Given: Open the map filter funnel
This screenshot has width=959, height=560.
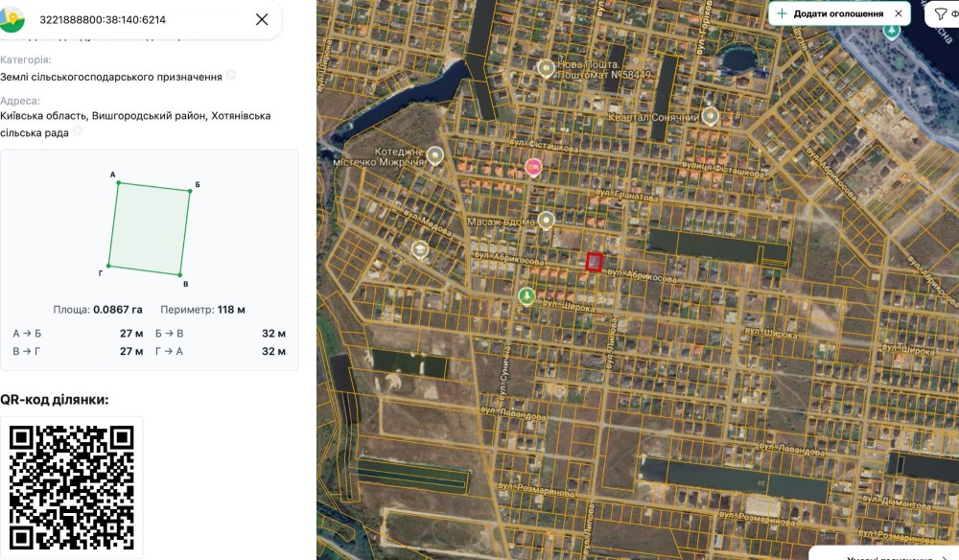Looking at the screenshot, I should point(942,13).
